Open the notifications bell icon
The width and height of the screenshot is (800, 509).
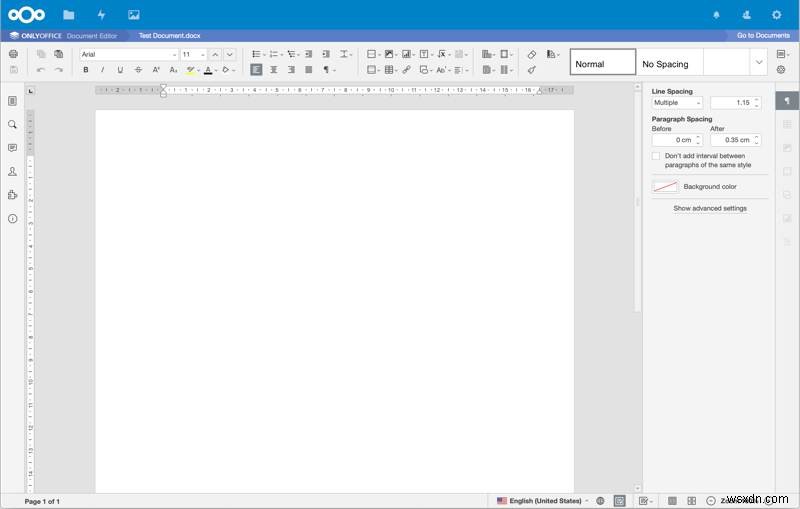point(716,15)
